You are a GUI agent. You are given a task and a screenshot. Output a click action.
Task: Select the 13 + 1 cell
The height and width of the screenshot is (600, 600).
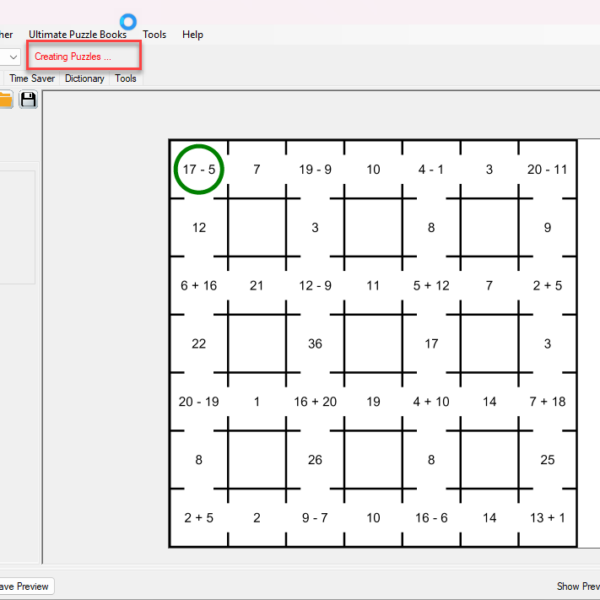click(547, 518)
